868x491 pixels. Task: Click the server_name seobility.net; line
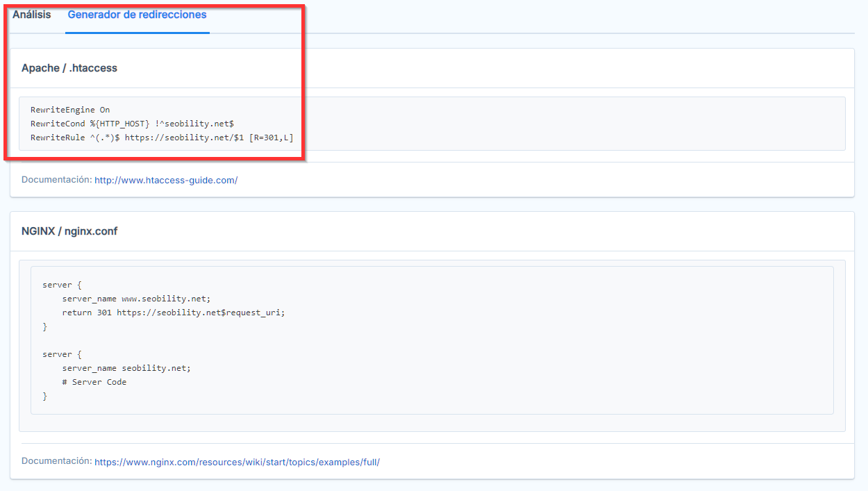[126, 368]
